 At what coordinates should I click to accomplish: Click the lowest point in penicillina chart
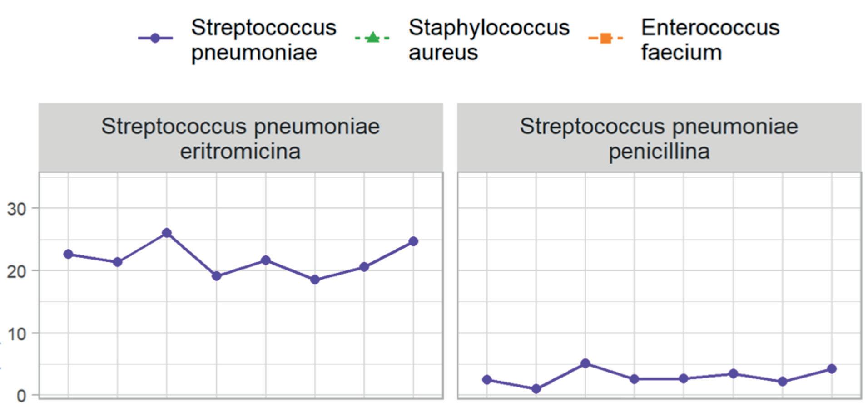pyautogui.click(x=536, y=389)
